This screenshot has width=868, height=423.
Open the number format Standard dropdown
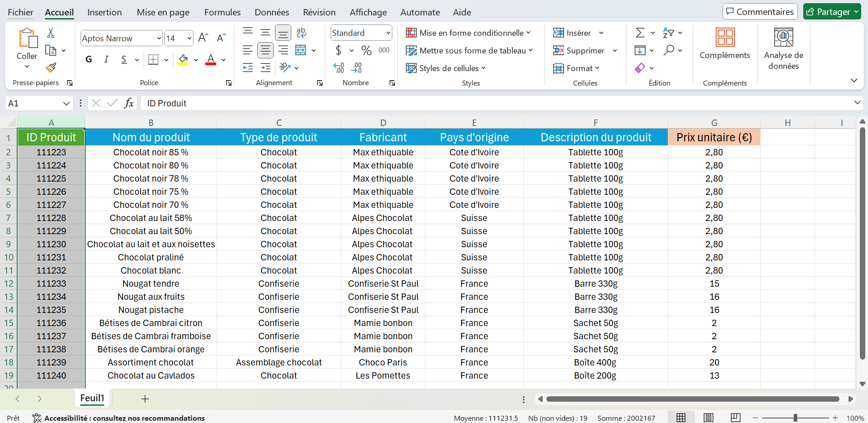[x=388, y=33]
